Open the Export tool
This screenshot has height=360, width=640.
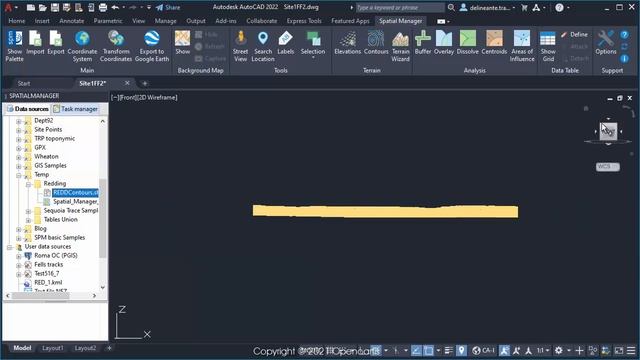[x=56, y=42]
